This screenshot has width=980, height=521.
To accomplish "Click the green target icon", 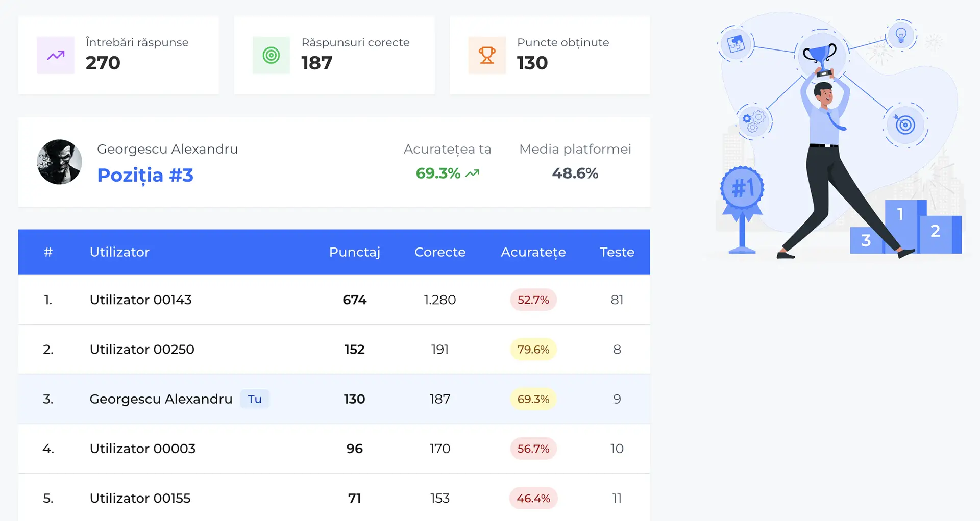I will (x=271, y=55).
